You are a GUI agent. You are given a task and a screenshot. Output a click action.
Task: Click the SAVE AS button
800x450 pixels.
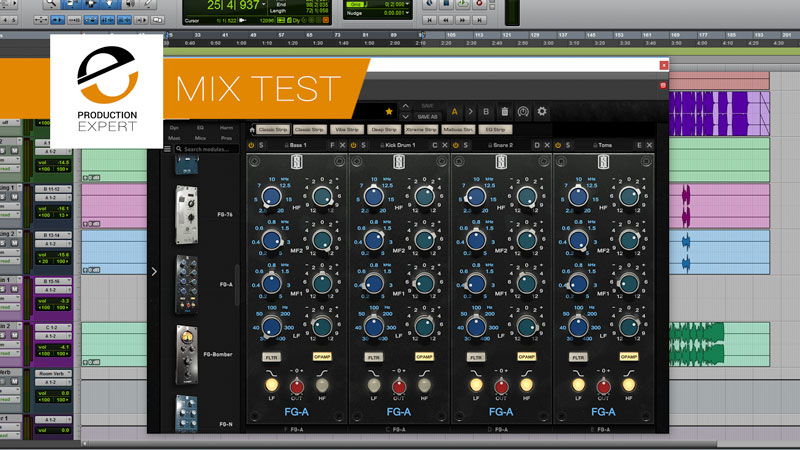tap(427, 117)
